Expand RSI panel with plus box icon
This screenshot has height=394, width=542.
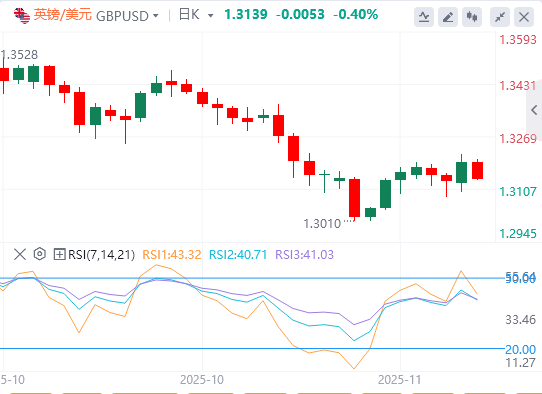tap(59, 254)
